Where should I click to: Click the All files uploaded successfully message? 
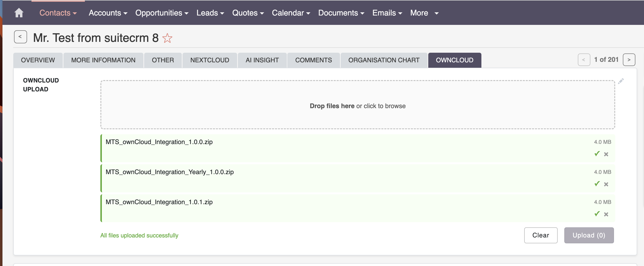(x=139, y=235)
